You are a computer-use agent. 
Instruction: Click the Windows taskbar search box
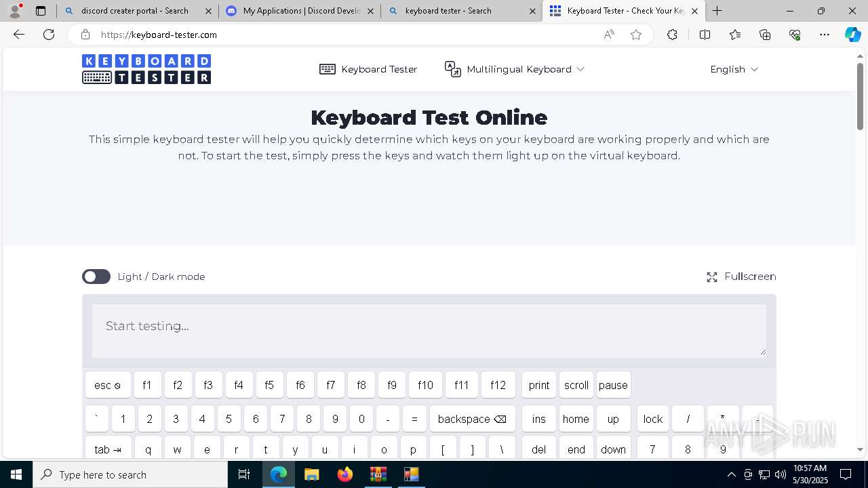tap(130, 474)
